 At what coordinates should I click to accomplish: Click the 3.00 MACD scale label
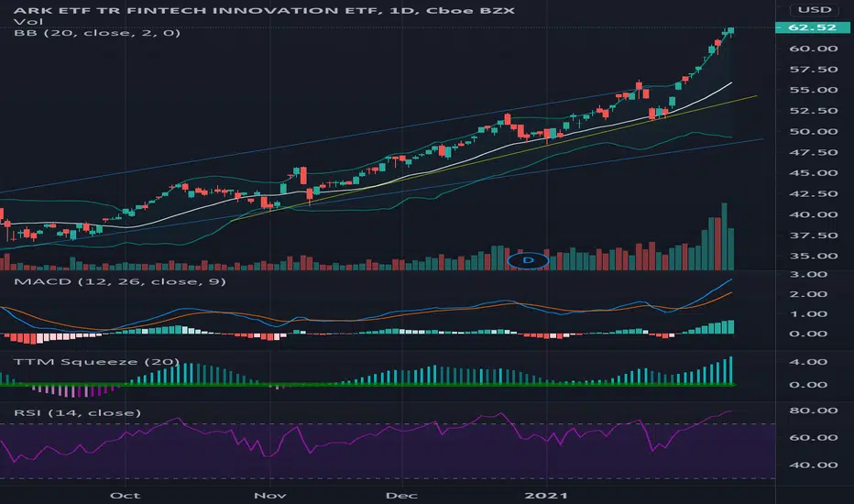(x=808, y=274)
